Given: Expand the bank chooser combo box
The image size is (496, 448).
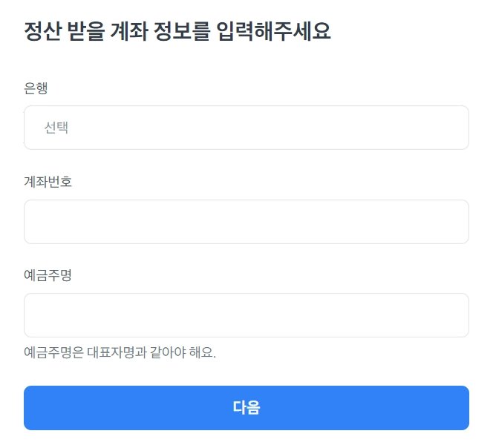Looking at the screenshot, I should [246, 128].
